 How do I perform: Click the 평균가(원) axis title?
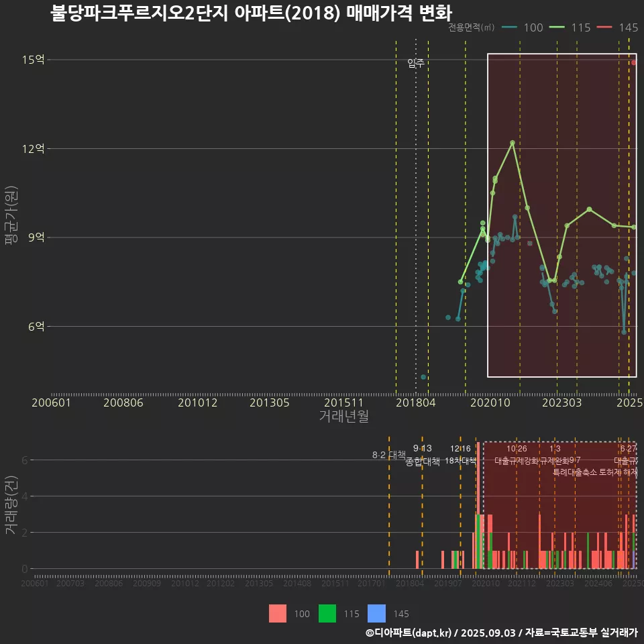tap(11, 215)
